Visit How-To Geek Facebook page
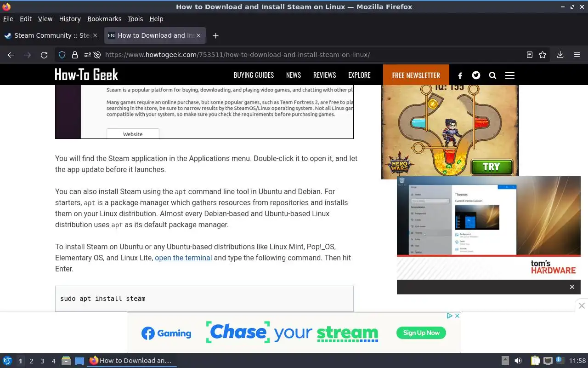Viewport: 588px width, 368px height. click(x=460, y=75)
